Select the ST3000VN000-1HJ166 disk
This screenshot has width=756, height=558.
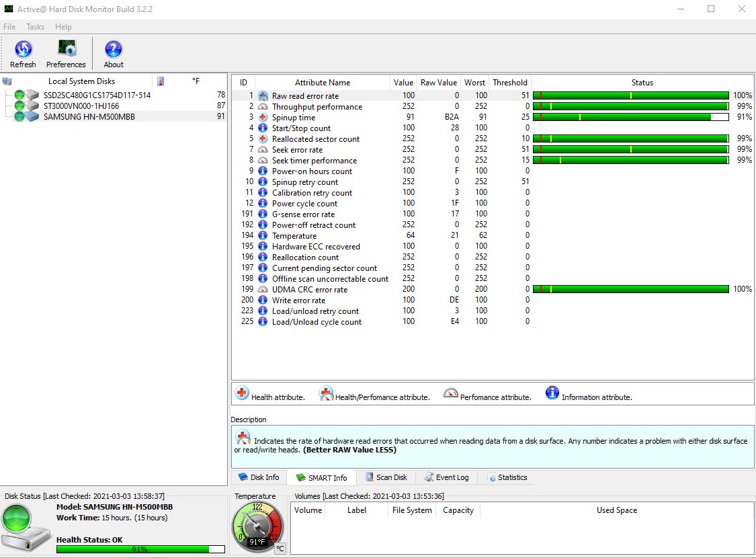[81, 106]
